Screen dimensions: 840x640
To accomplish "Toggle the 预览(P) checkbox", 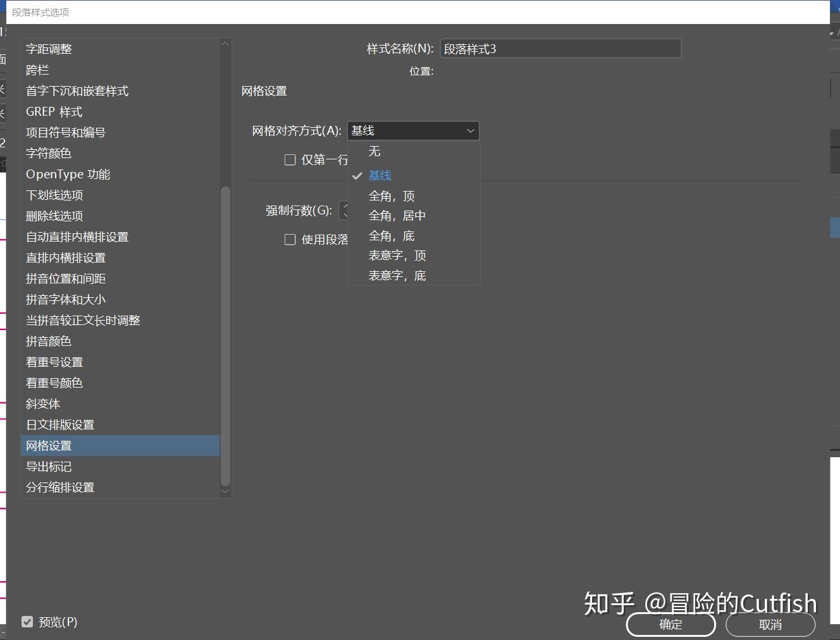I will 27,622.
